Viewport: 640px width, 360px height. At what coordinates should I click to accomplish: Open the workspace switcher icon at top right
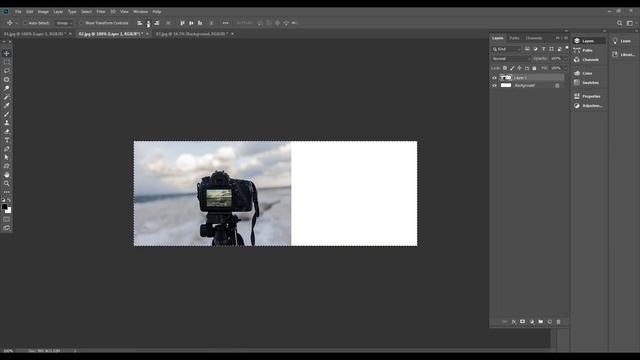(630, 23)
